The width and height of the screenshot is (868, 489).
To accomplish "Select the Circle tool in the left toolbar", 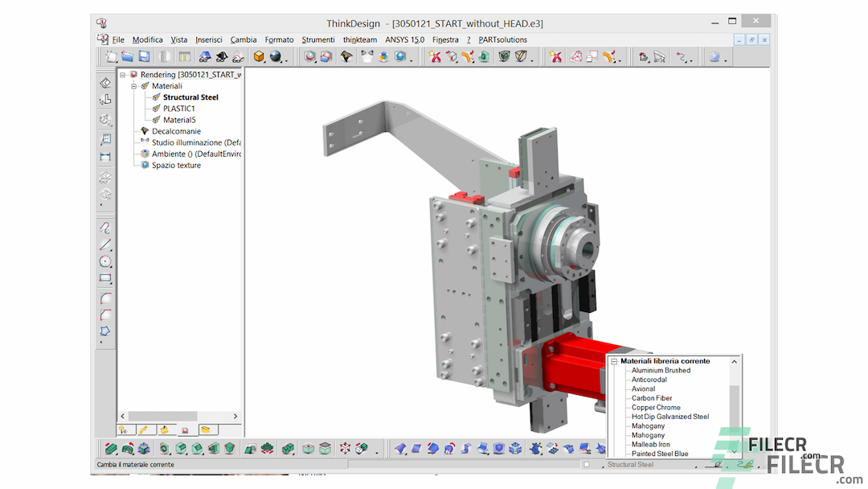I will [x=105, y=261].
